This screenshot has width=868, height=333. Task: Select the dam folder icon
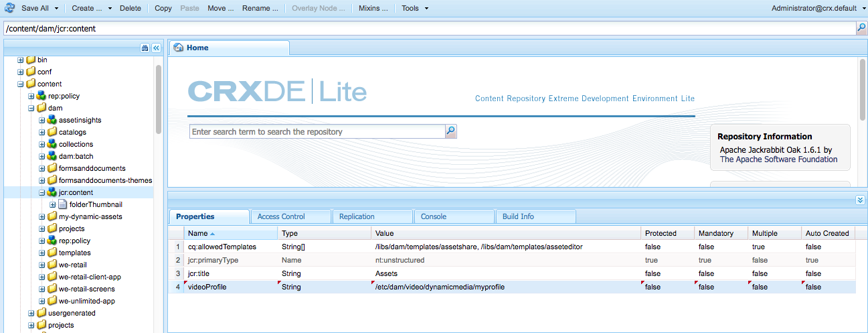(x=41, y=108)
